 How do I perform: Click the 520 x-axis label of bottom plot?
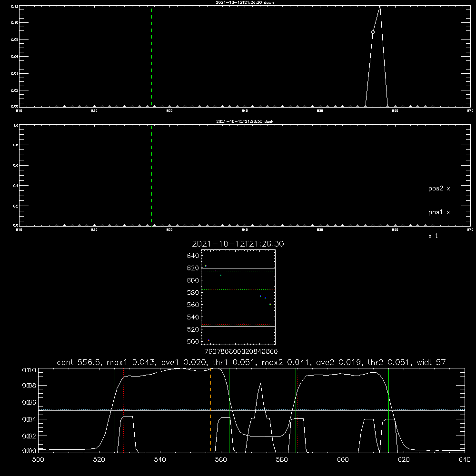pos(99,460)
